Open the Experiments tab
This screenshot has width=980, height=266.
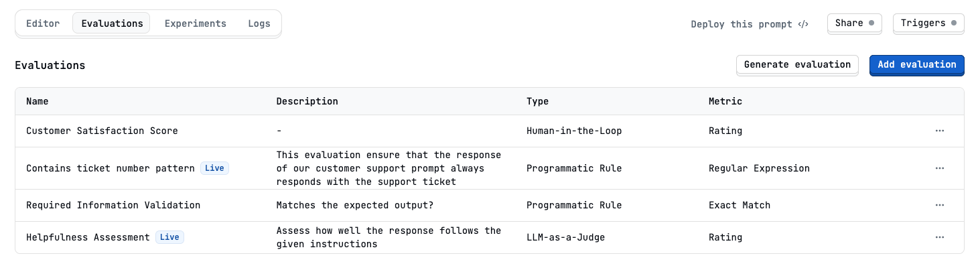[196, 23]
